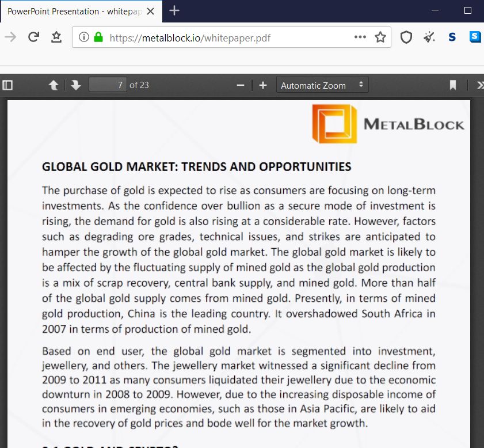The height and width of the screenshot is (448, 484).
Task: Click the bookmarks star-tray icon beside reload
Action: [56, 37]
